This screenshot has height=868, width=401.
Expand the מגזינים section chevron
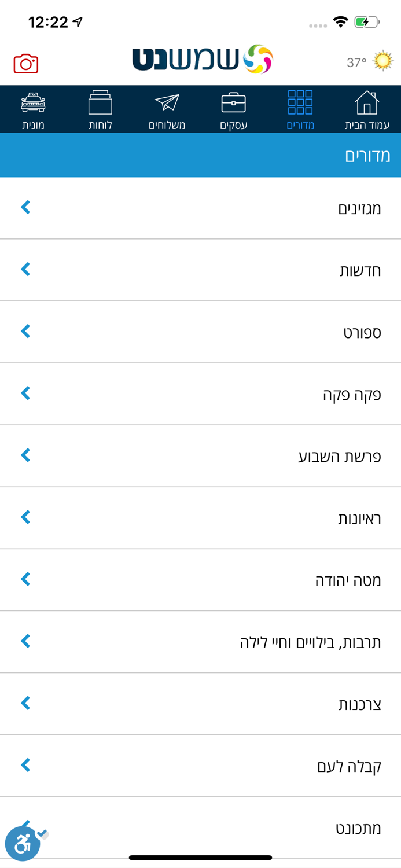[25, 207]
